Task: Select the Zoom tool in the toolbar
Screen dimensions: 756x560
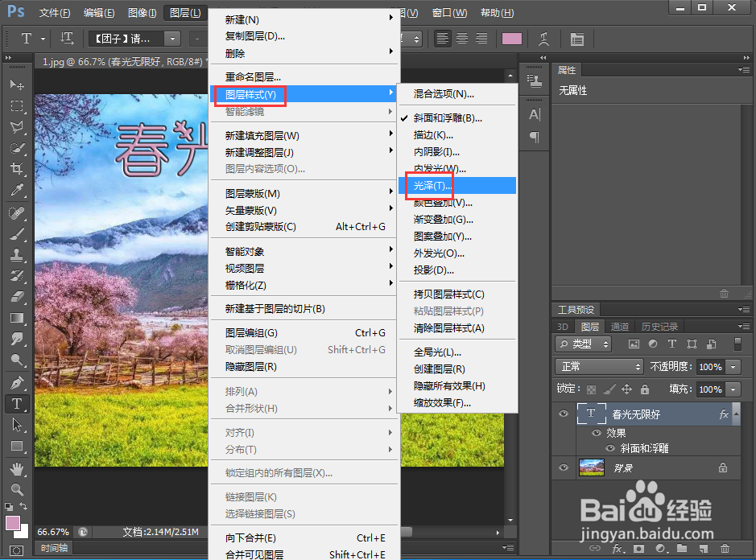Action: [18, 489]
